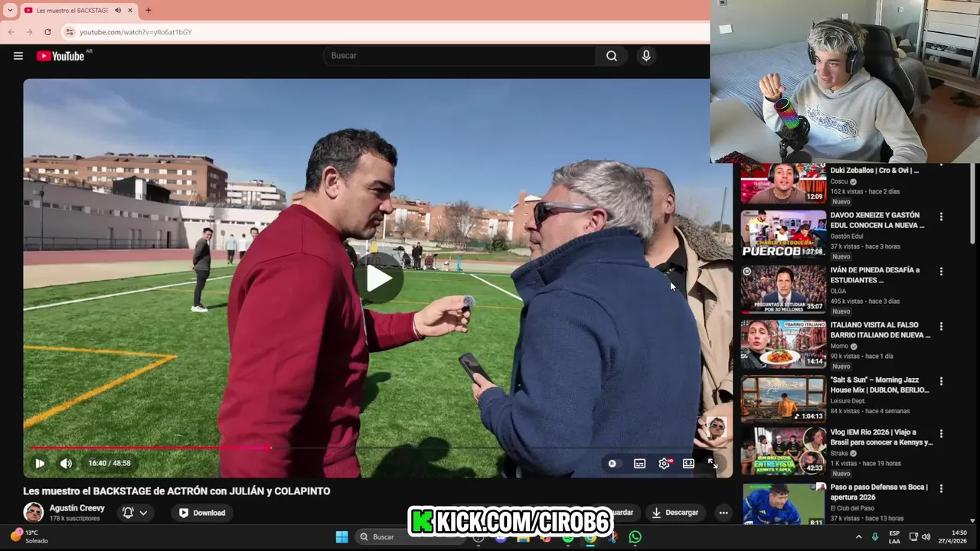Viewport: 980px width, 551px height.
Task: Click the Download button beside the bell
Action: (202, 513)
